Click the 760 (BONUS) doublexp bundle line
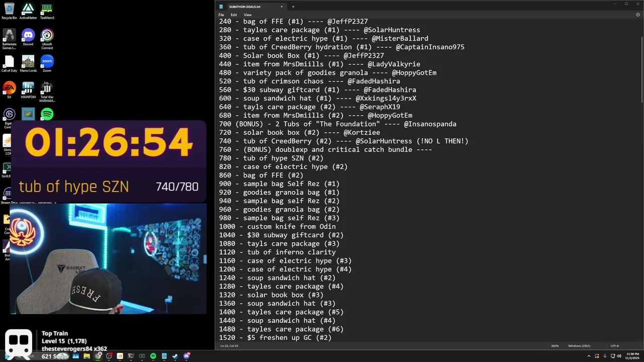This screenshot has width=644, height=362. point(326,150)
